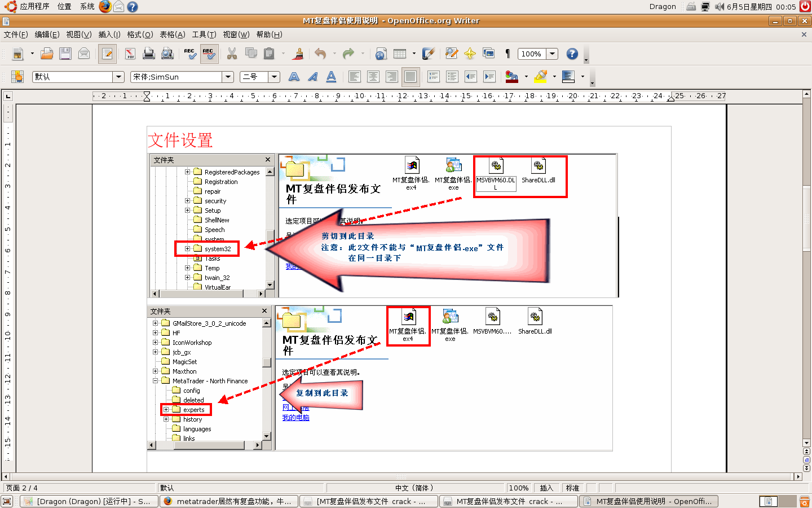Open Find and Replace
The width and height of the screenshot is (812, 508).
point(451,54)
